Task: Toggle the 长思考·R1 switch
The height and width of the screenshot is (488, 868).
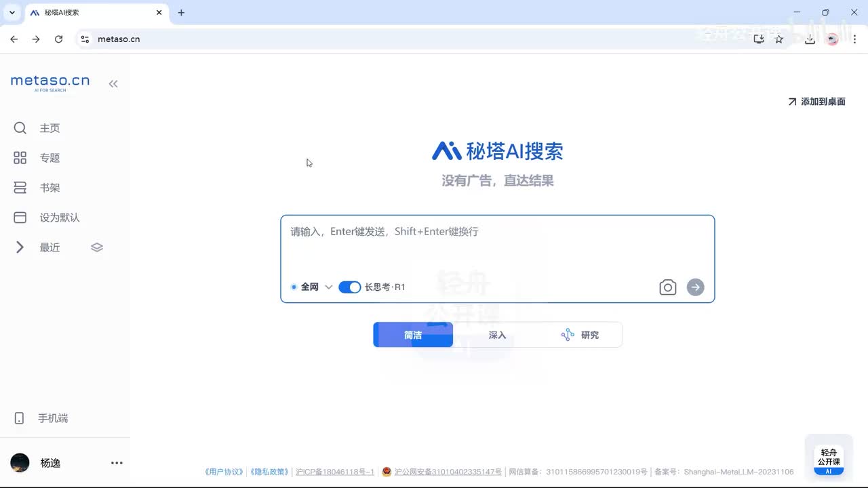Action: pos(349,287)
